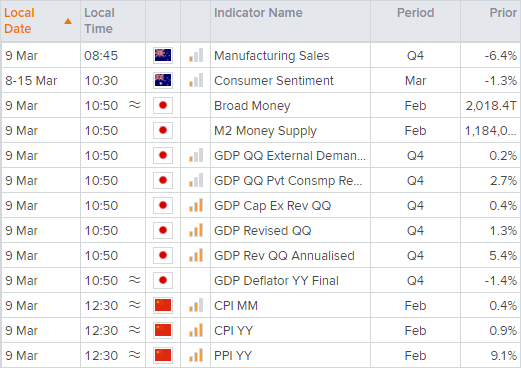Click the flag icon for Manufacturing Sales
The width and height of the screenshot is (521, 368).
(163, 55)
